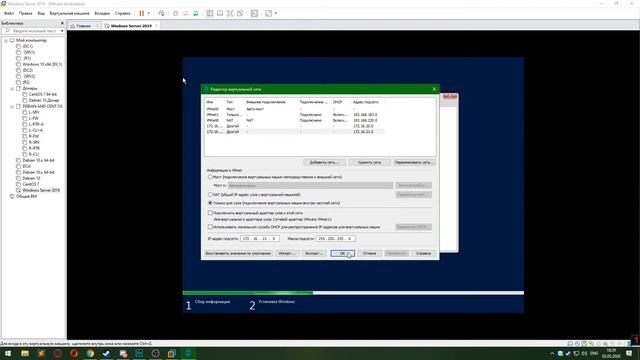The width and height of the screenshot is (640, 360).
Task: Click the dialog Справка button
Action: (423, 253)
